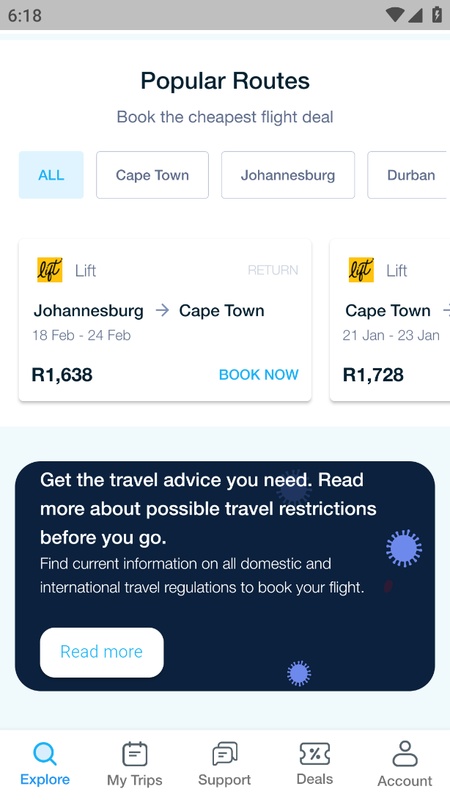Image resolution: width=450 pixels, height=800 pixels.
Task: Filter routes by Johannesburg
Action: pos(288,175)
